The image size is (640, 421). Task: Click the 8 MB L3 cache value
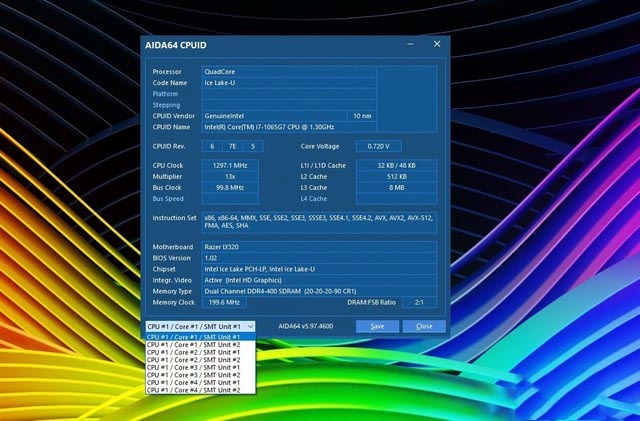point(396,187)
